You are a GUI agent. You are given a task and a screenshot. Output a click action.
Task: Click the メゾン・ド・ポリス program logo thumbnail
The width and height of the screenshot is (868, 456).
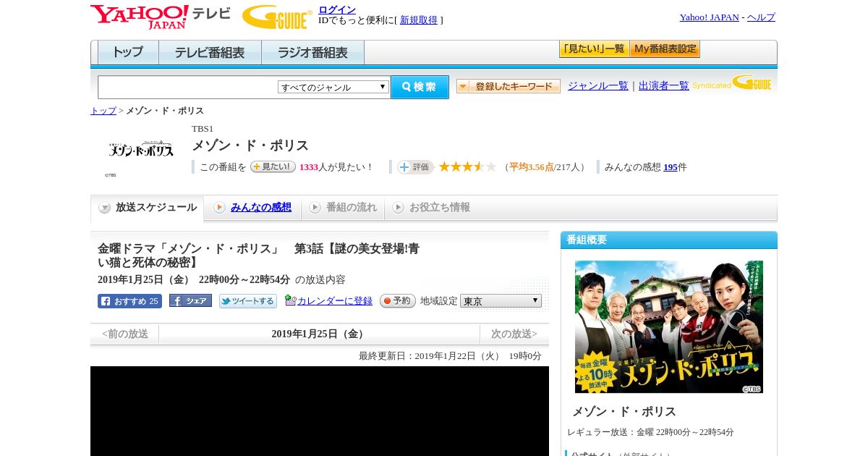click(141, 150)
